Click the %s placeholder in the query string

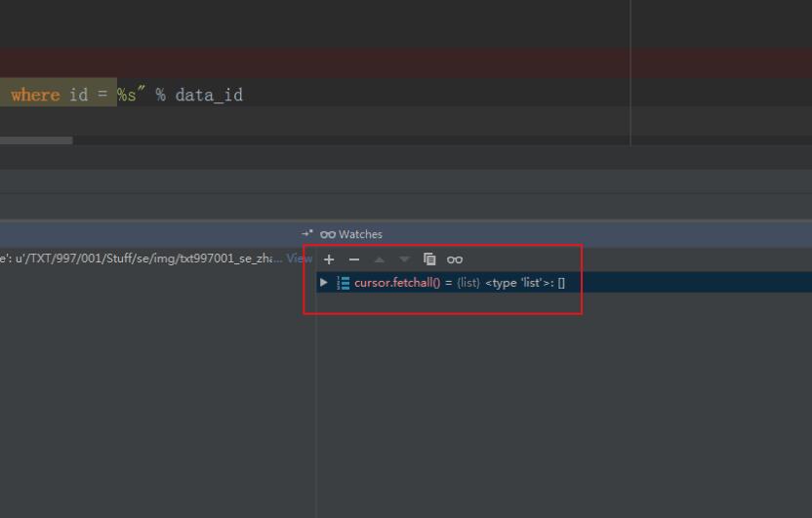point(127,95)
